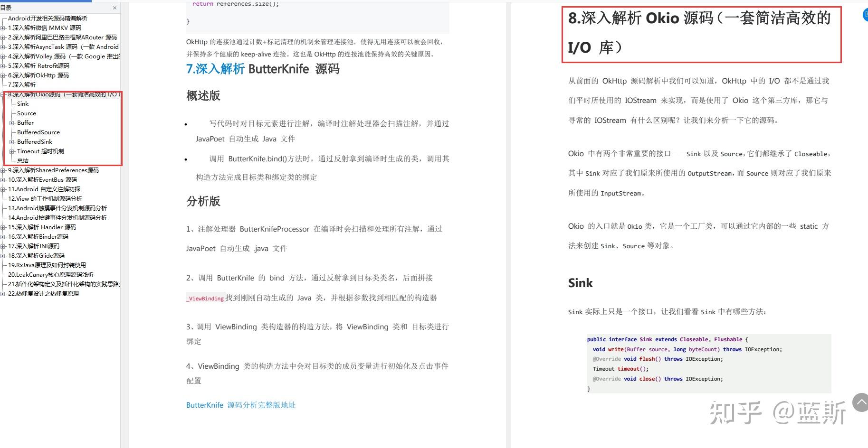Click the 目录 panel title
The width and height of the screenshot is (868, 448).
click(x=6, y=8)
